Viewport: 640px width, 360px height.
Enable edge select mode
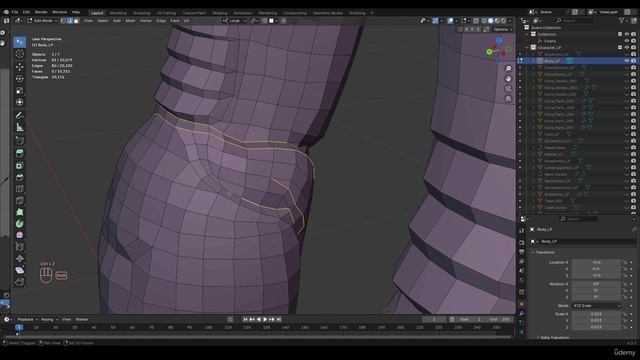coord(70,20)
